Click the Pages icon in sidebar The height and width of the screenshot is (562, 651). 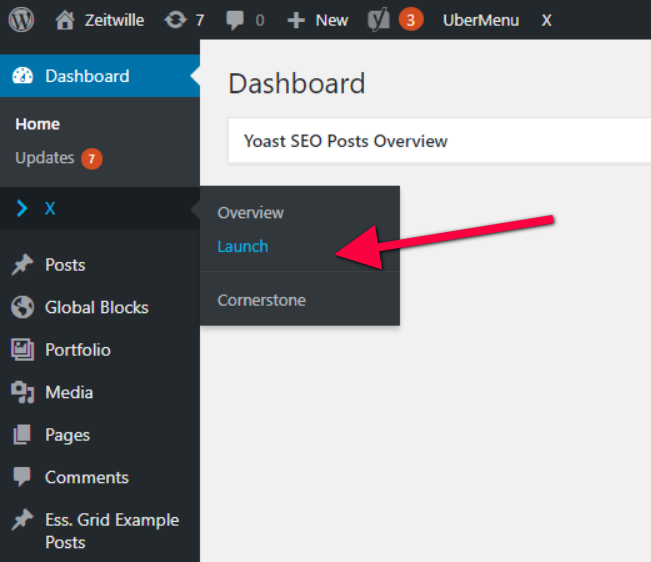tap(22, 435)
